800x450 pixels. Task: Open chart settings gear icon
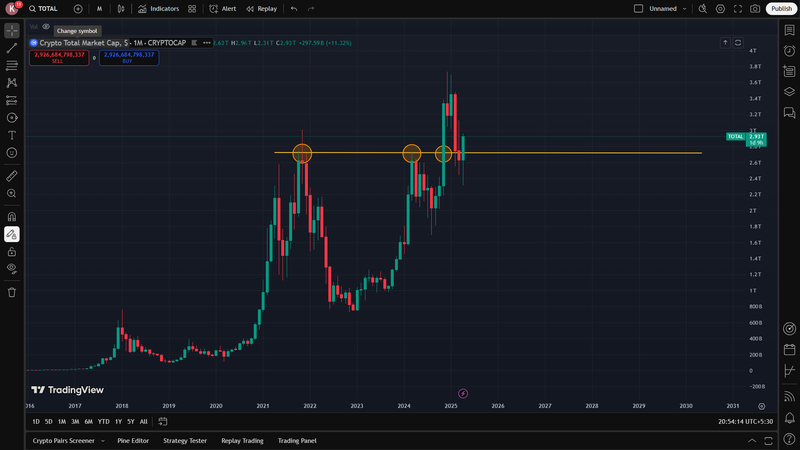[720, 9]
